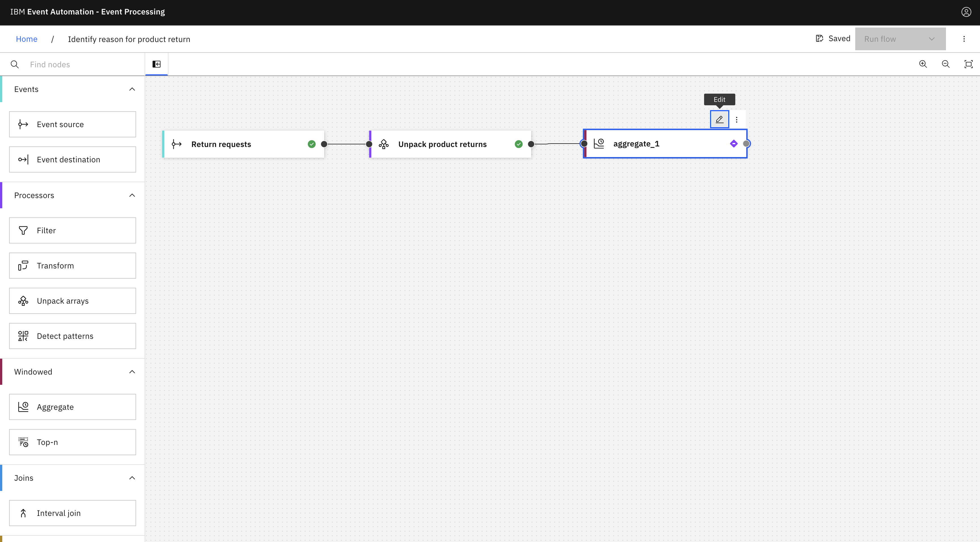
Task: Edit the aggregate_1 node with pencil icon
Action: click(x=719, y=119)
